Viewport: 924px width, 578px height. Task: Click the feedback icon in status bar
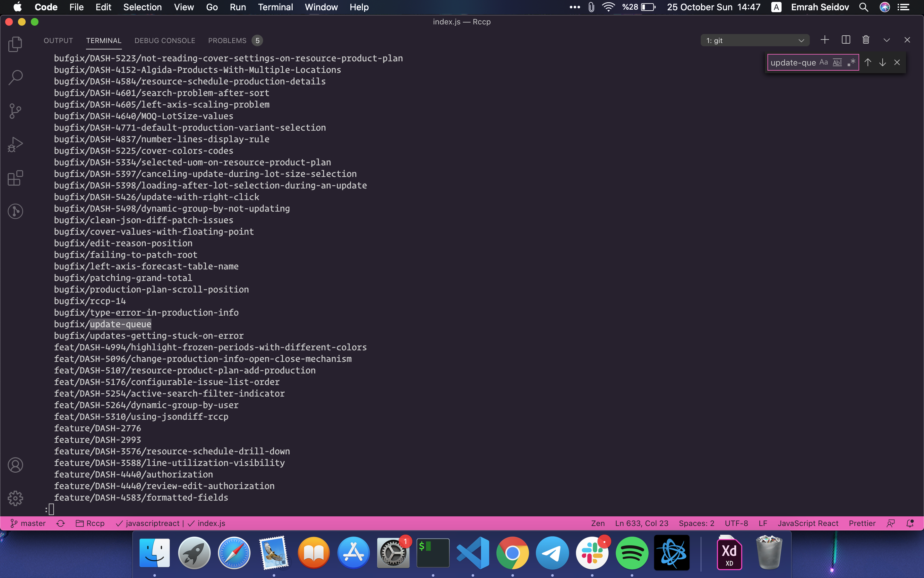click(891, 523)
